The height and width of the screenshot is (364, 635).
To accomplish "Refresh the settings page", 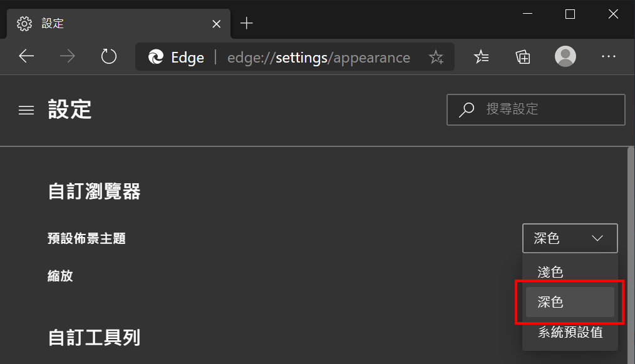I will point(108,56).
